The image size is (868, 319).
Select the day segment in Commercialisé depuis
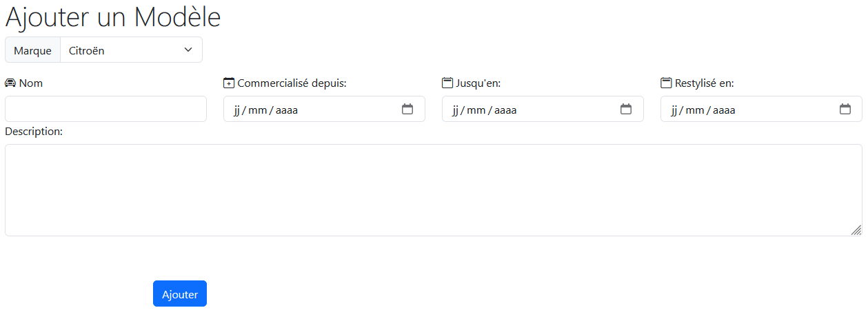tap(236, 110)
